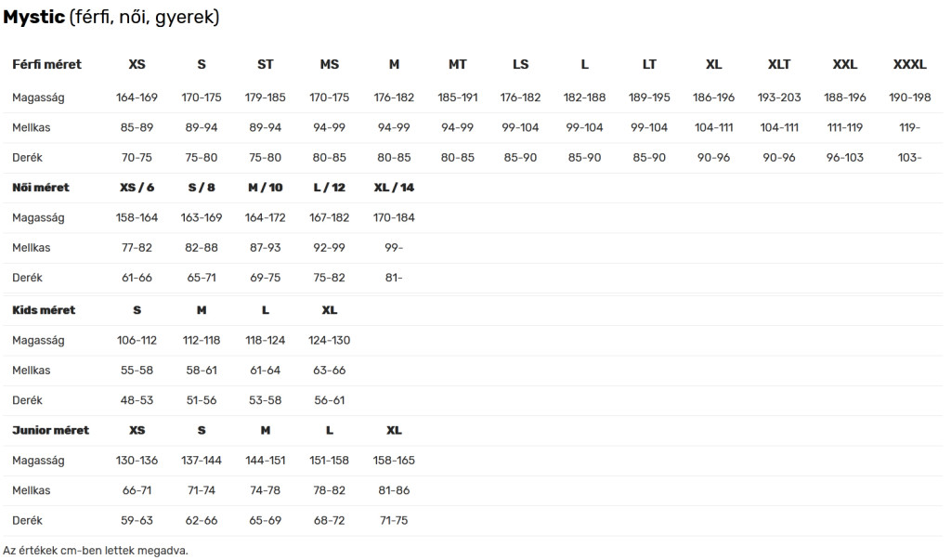This screenshot has height=560, width=951.
Task: Select the XS / 6 women's size header
Action: (137, 188)
